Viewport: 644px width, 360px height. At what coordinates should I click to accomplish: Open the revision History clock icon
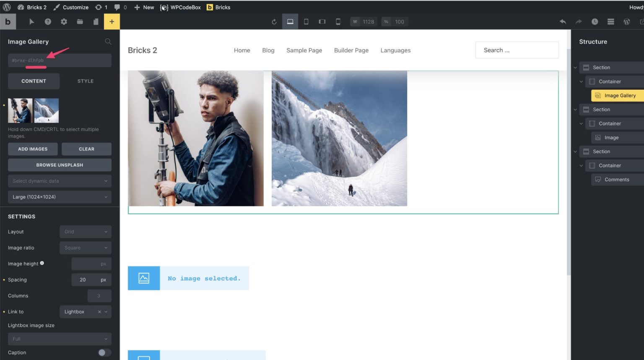tap(595, 21)
